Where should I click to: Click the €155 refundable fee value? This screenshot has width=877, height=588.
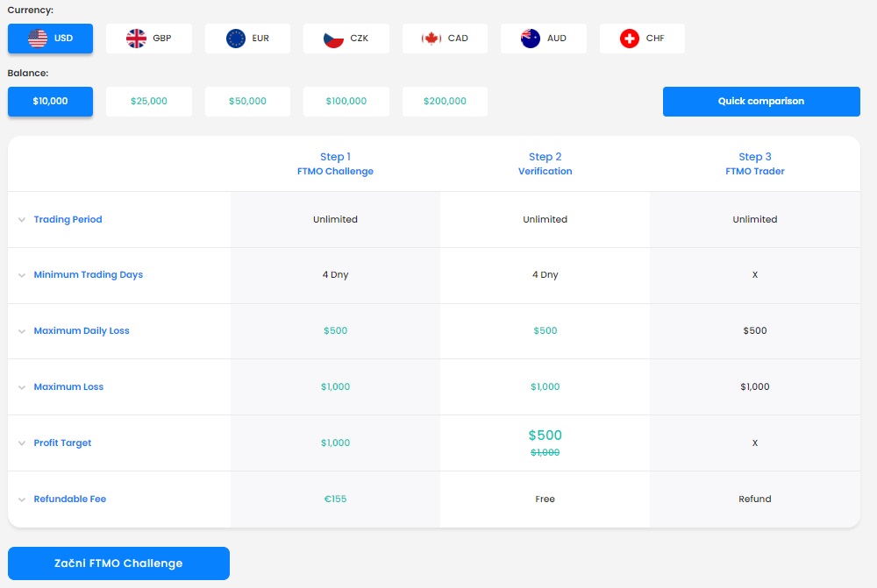[335, 499]
